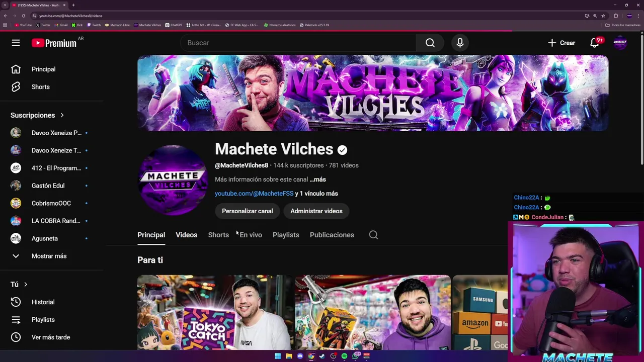Click the YouTube Premium logo
The image size is (644, 362).
tap(54, 43)
